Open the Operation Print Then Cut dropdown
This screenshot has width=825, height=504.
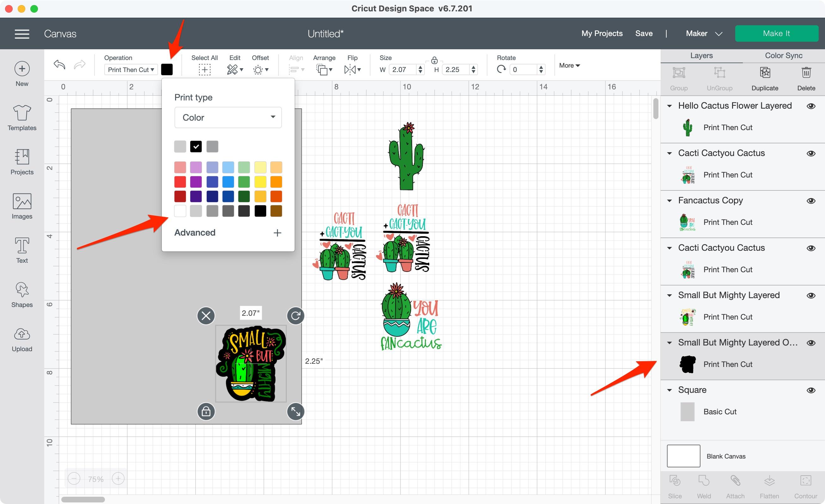[131, 69]
